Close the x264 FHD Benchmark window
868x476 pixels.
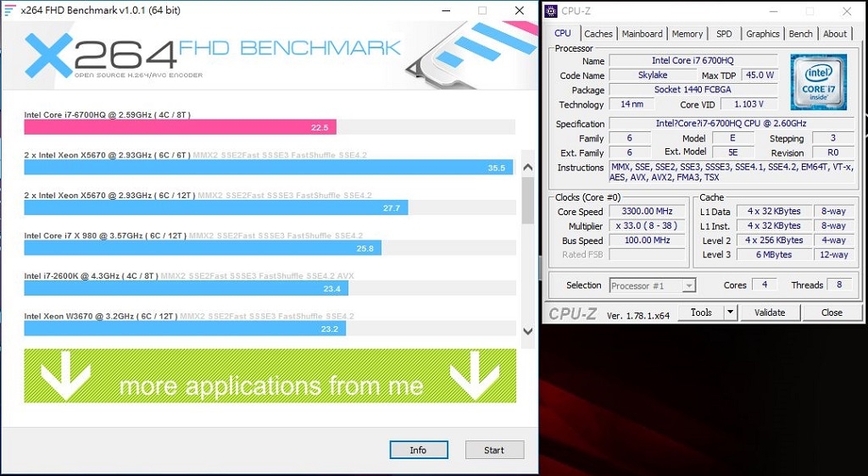click(520, 10)
